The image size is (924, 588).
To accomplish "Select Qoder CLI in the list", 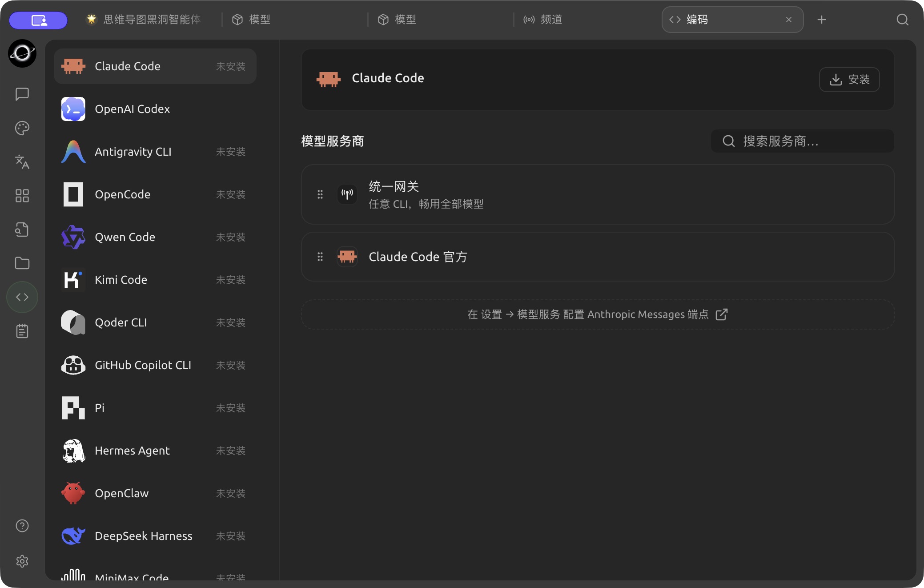I will (155, 322).
